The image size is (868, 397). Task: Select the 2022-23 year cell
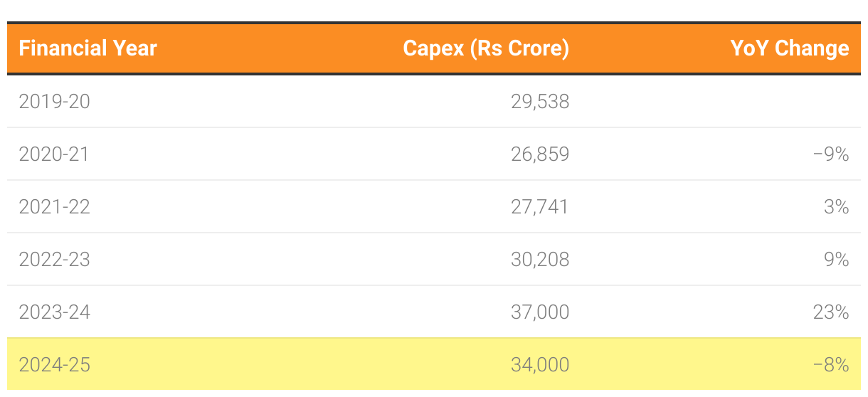(x=55, y=260)
